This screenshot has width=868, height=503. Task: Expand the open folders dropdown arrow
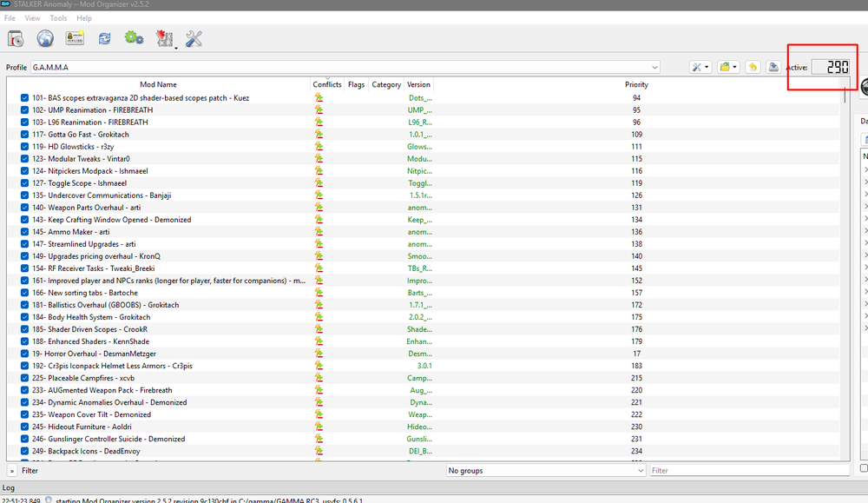click(735, 67)
